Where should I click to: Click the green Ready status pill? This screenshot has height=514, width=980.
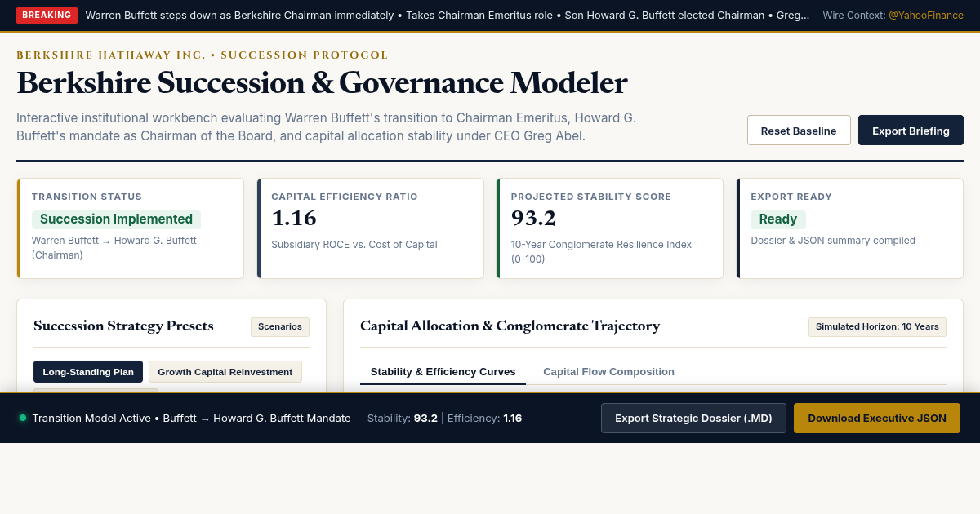coord(778,219)
